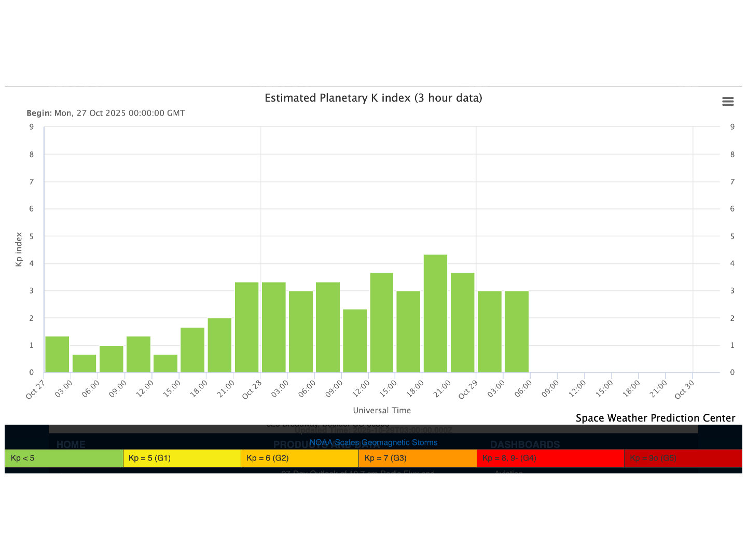Click the short bar at Oct 27 12:00
747x560 pixels.
(x=165, y=363)
